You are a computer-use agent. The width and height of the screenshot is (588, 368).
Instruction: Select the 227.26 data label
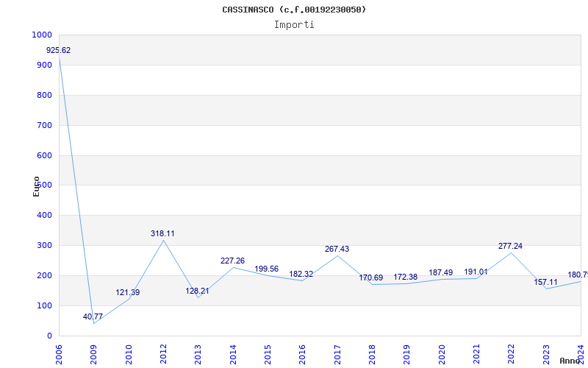(x=232, y=261)
